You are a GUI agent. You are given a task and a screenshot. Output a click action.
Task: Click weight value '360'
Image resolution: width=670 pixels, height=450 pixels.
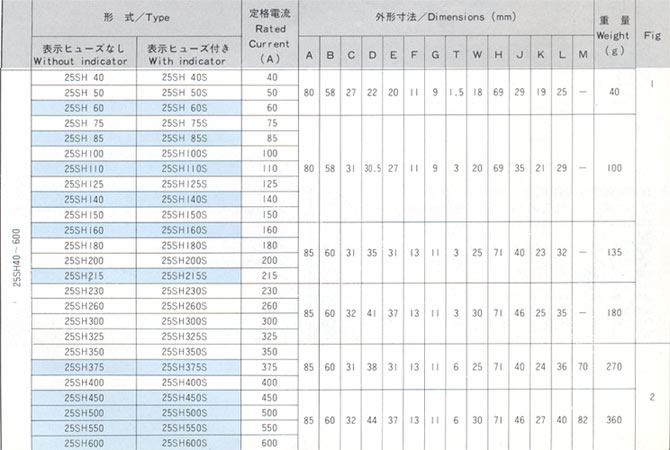614,420
